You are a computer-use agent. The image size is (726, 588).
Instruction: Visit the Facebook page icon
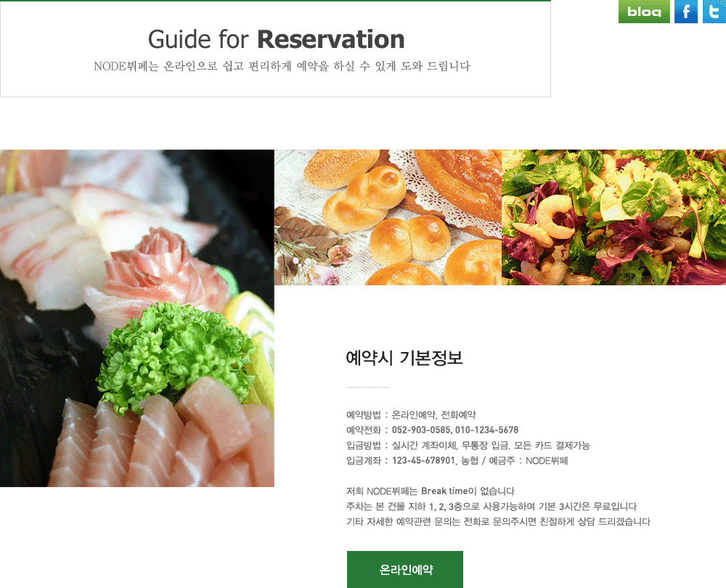[x=686, y=12]
